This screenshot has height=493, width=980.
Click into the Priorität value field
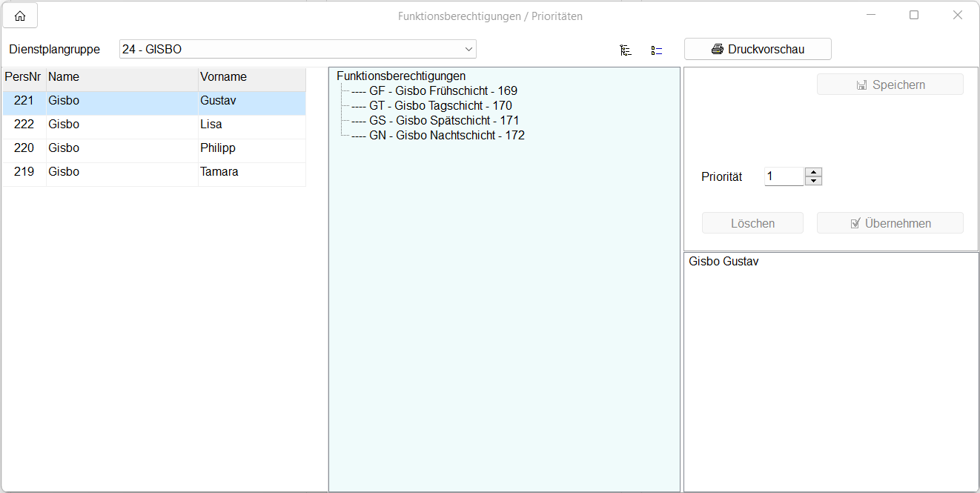point(784,176)
